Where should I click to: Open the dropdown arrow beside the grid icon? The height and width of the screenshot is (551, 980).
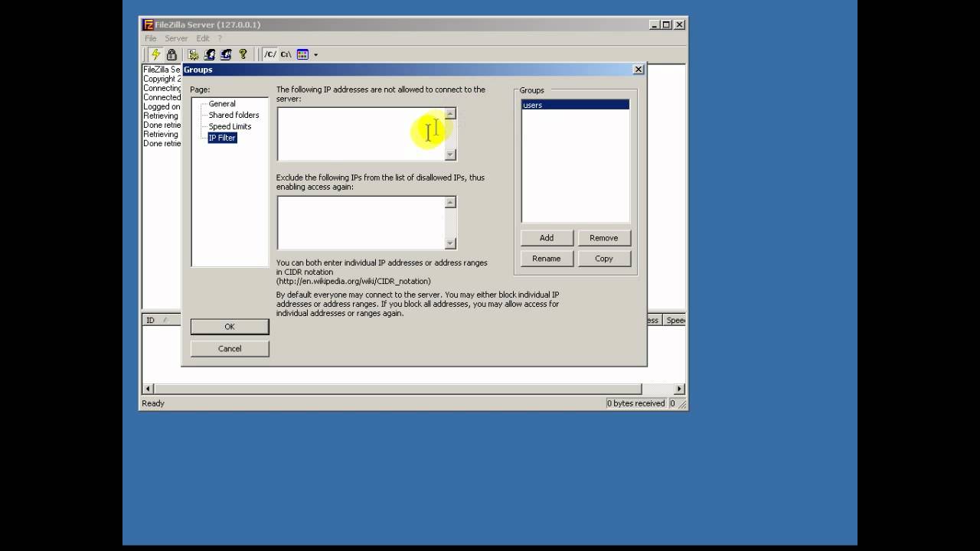(x=315, y=54)
